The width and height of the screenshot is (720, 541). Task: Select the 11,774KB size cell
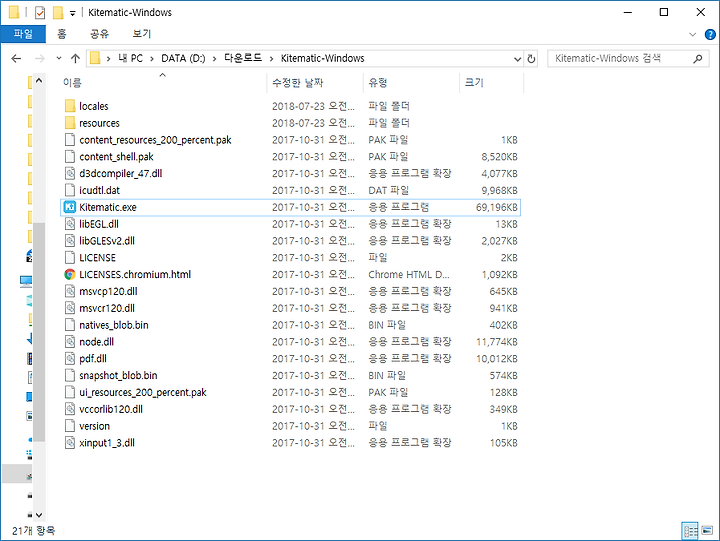497,342
